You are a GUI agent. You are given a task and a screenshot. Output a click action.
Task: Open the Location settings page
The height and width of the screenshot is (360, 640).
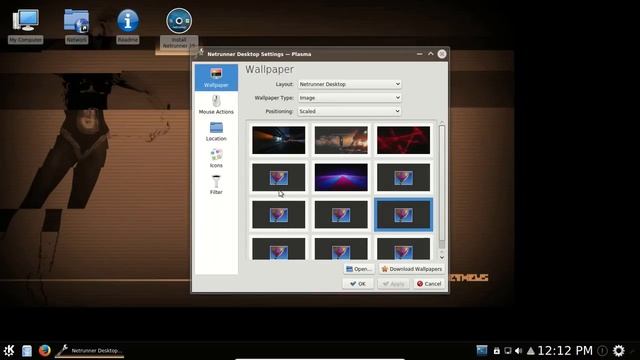coord(216,131)
